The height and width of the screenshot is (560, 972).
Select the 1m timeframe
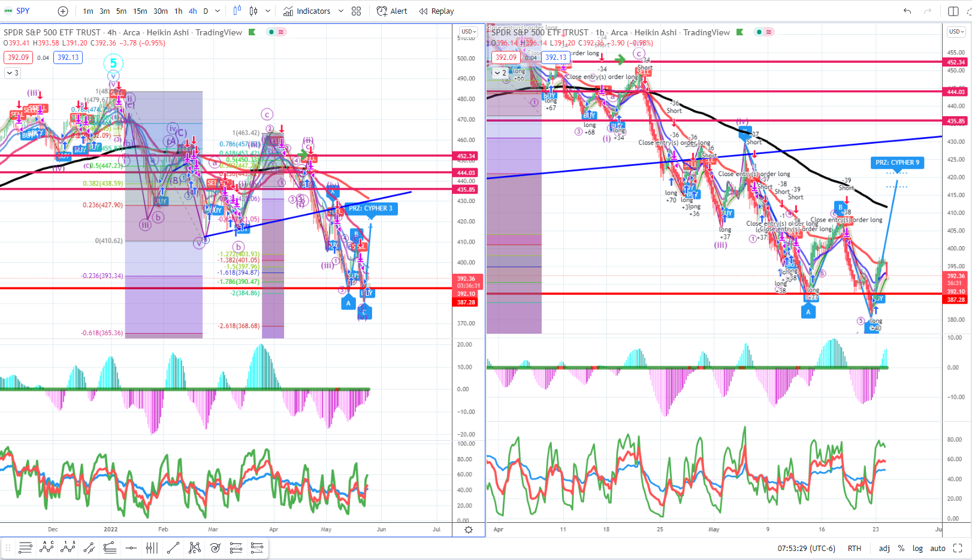(x=88, y=11)
